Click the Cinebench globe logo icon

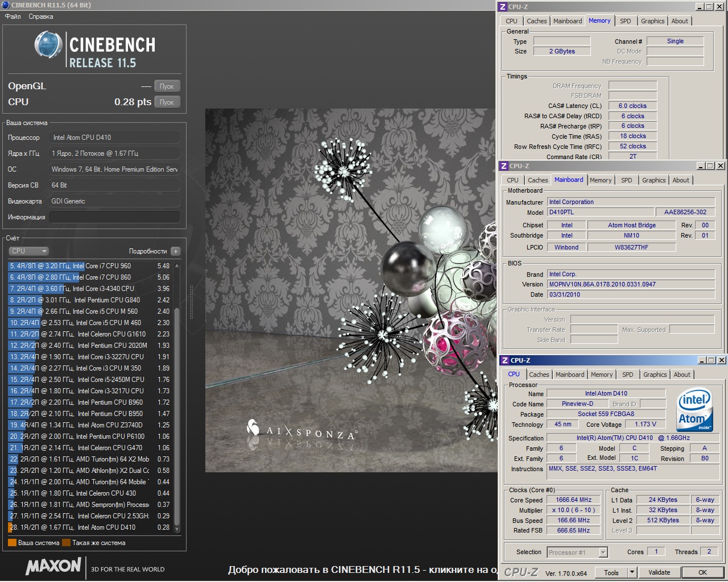(48, 45)
